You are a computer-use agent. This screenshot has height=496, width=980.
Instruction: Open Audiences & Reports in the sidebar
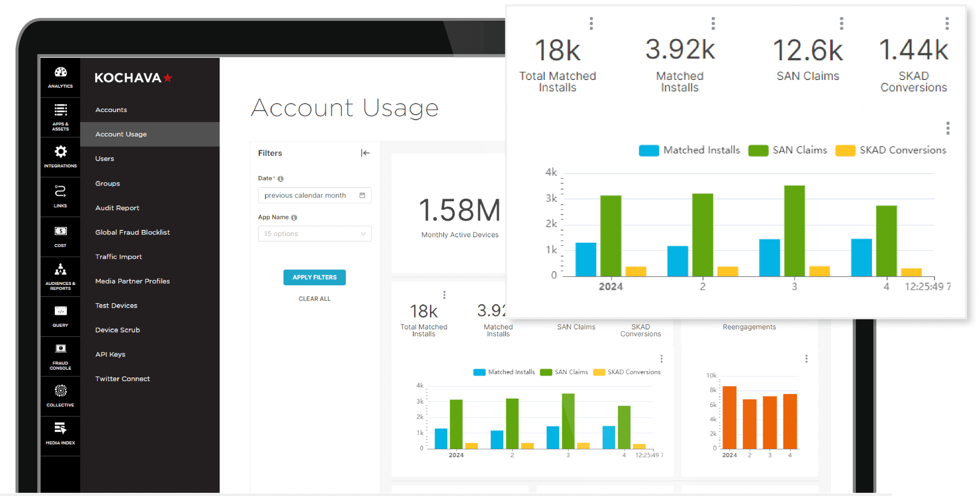60,277
